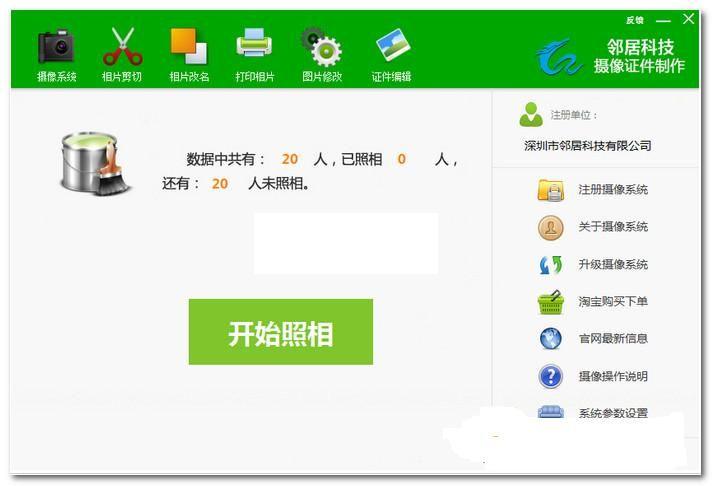Open 淘宝购买下单 shopping basket

click(551, 302)
